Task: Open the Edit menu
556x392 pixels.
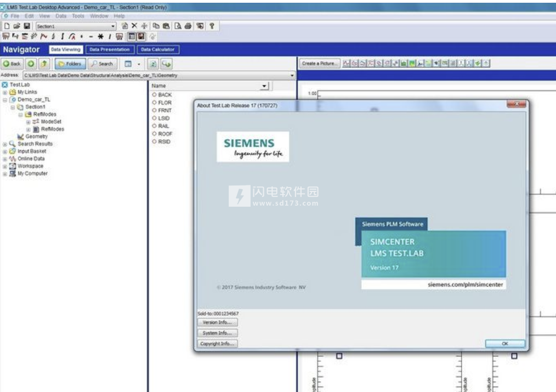Action: pyautogui.click(x=29, y=16)
